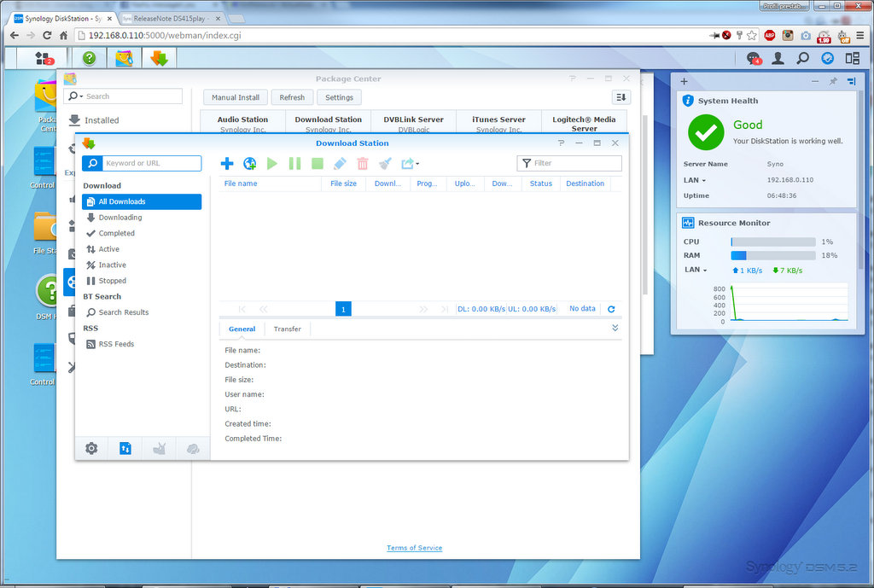This screenshot has width=874, height=588.
Task: Open the share action dropdown icon
Action: click(x=411, y=163)
